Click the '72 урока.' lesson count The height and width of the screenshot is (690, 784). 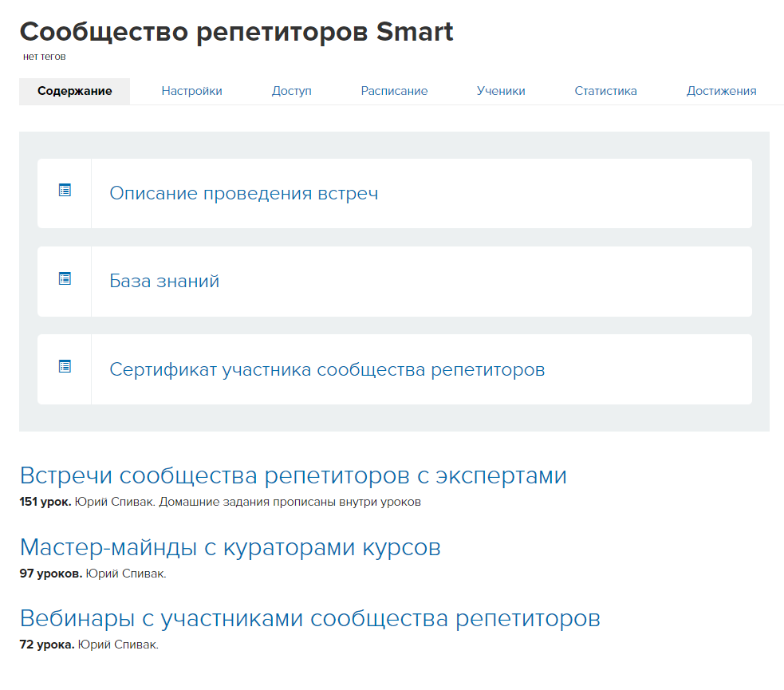click(47, 645)
